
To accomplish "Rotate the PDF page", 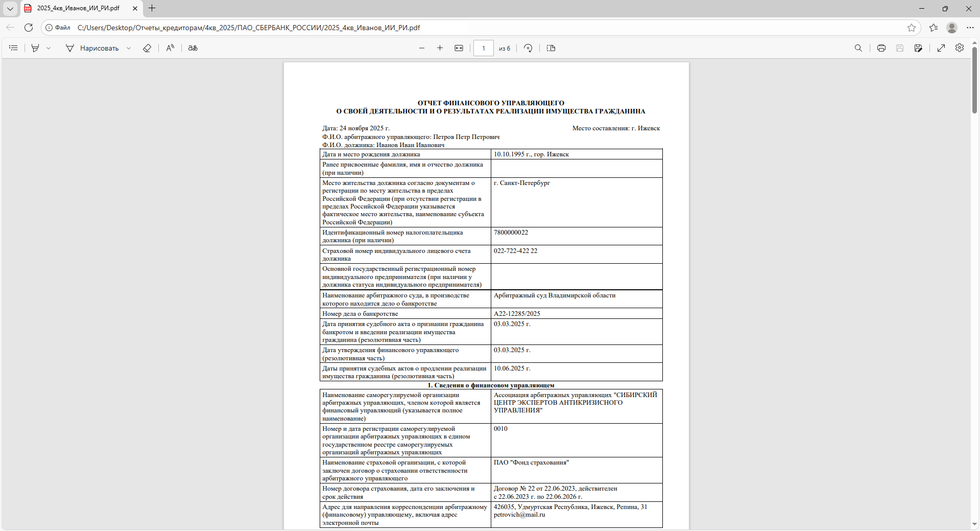I will 528,48.
